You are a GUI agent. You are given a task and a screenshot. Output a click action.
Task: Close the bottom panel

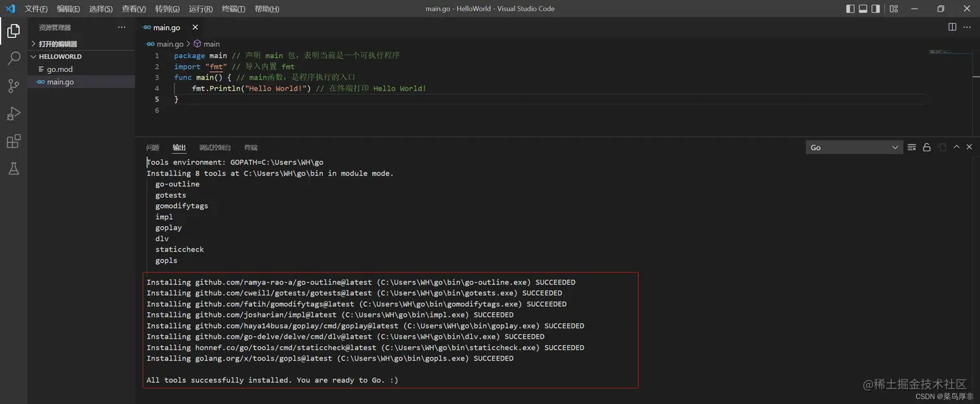(969, 148)
